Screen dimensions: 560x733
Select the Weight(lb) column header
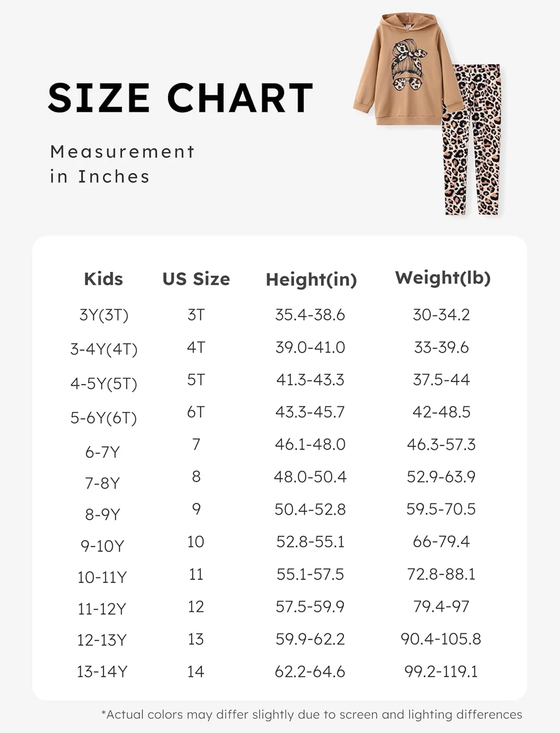[x=442, y=278]
